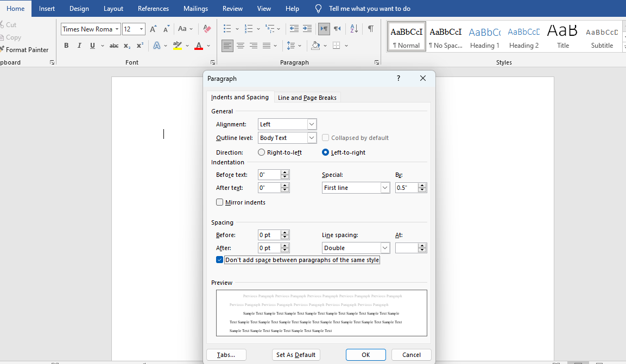
Task: Click the Spacing Before value field
Action: click(x=270, y=234)
